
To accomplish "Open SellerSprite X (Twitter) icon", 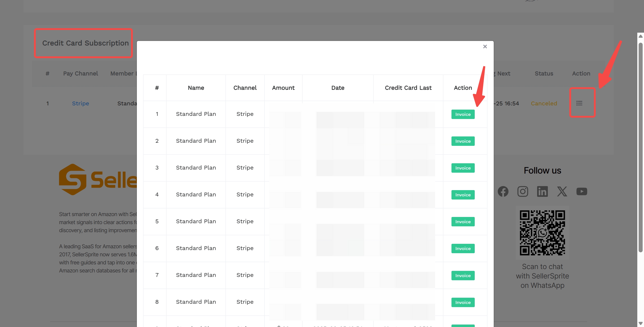I will click(x=562, y=191).
